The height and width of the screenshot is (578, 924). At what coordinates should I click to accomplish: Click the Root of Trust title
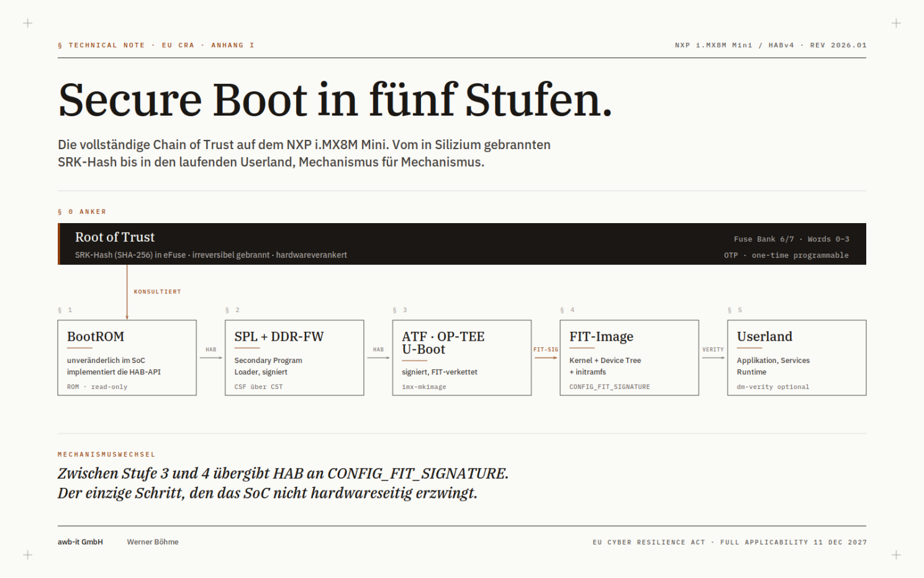pyautogui.click(x=115, y=237)
